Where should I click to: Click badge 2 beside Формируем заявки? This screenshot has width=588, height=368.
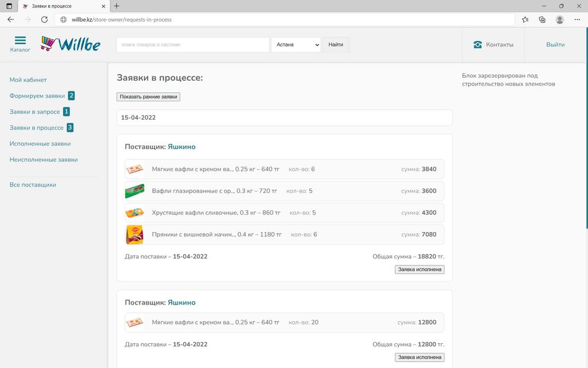[71, 96]
